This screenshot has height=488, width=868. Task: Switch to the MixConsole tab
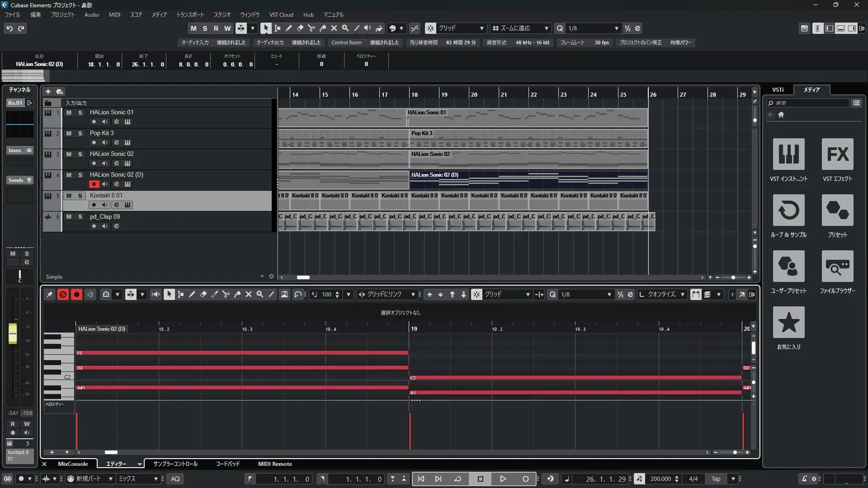(x=73, y=464)
